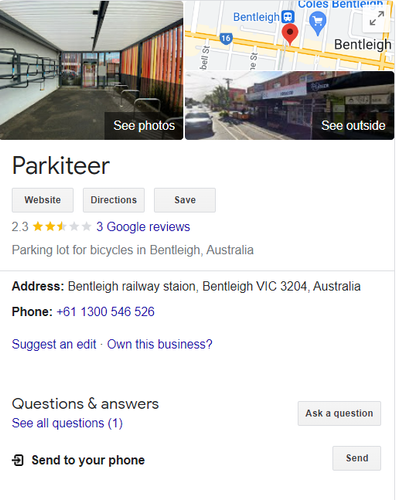Click the route 16 shield on the map
The image size is (396, 500).
pos(226,38)
